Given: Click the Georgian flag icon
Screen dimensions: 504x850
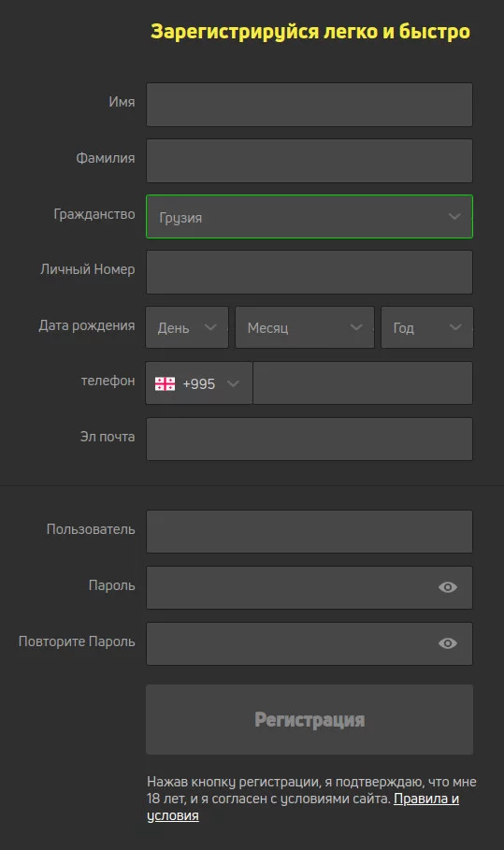Looking at the screenshot, I should pos(165,383).
